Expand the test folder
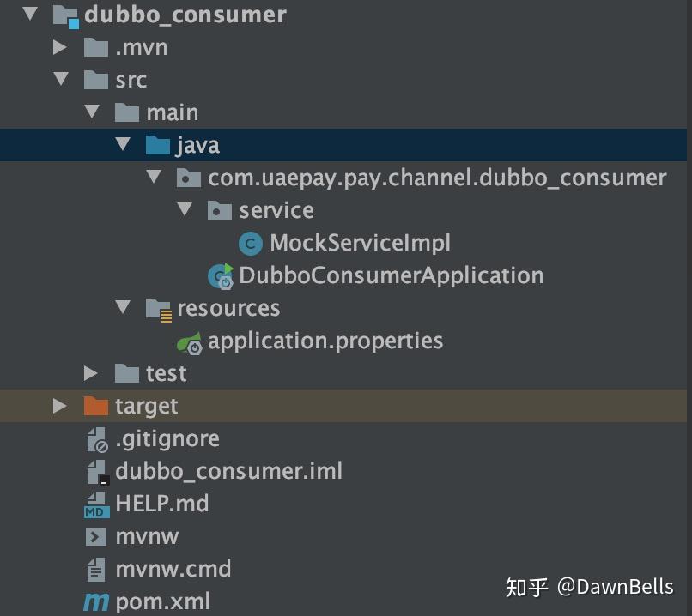Image resolution: width=692 pixels, height=616 pixels. 91,373
